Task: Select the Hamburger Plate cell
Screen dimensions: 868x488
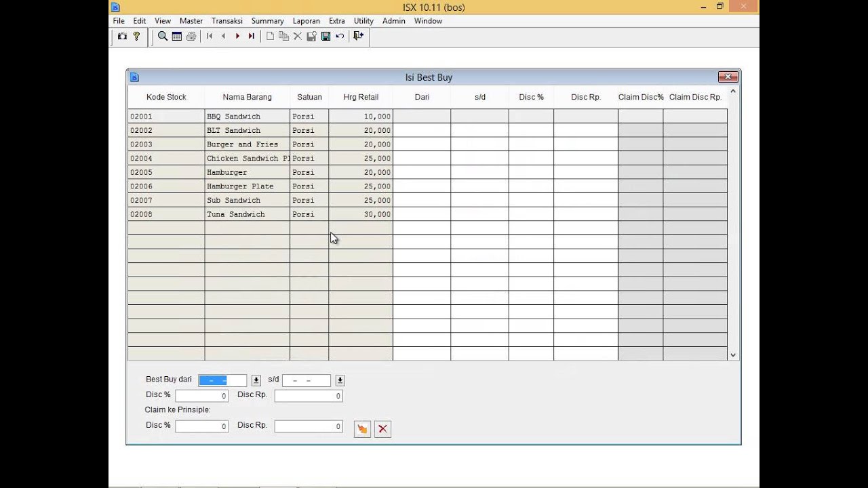Action: click(248, 186)
